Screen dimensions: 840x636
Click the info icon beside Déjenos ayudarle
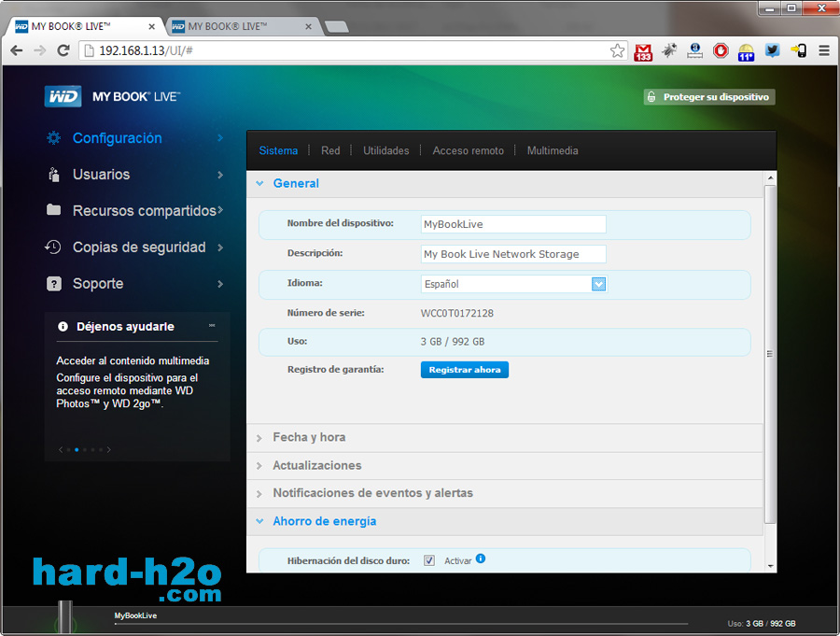(x=63, y=327)
